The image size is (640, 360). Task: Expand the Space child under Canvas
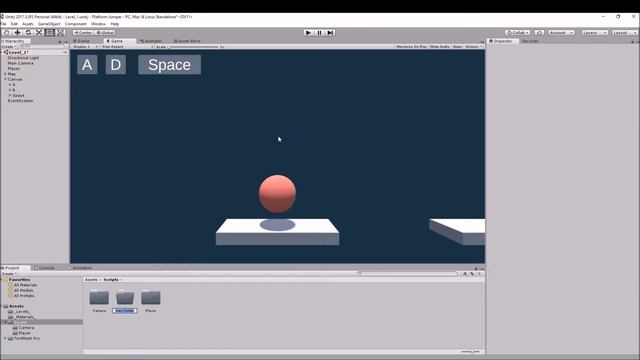[10, 95]
